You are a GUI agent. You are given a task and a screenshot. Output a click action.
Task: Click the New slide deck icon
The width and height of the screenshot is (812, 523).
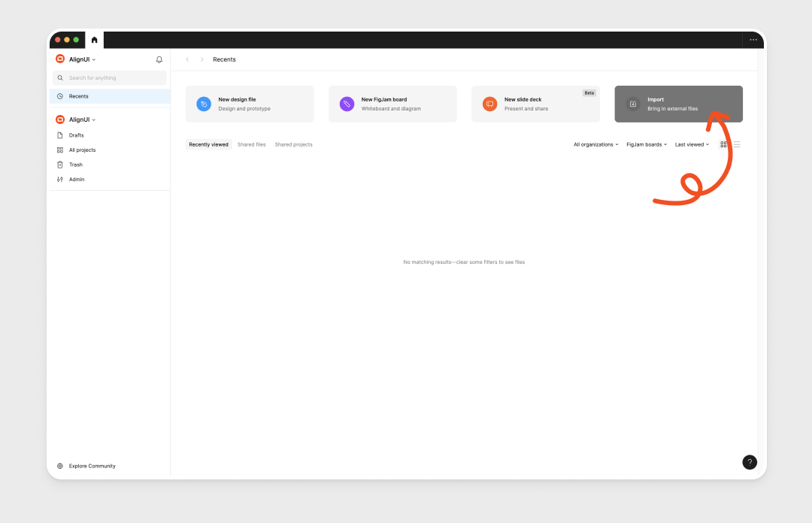click(x=490, y=104)
